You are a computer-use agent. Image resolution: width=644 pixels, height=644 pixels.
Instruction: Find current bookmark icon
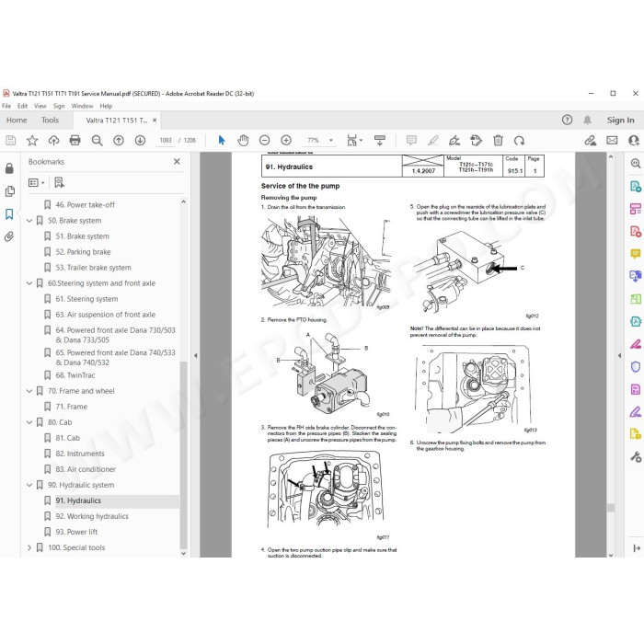click(x=59, y=182)
